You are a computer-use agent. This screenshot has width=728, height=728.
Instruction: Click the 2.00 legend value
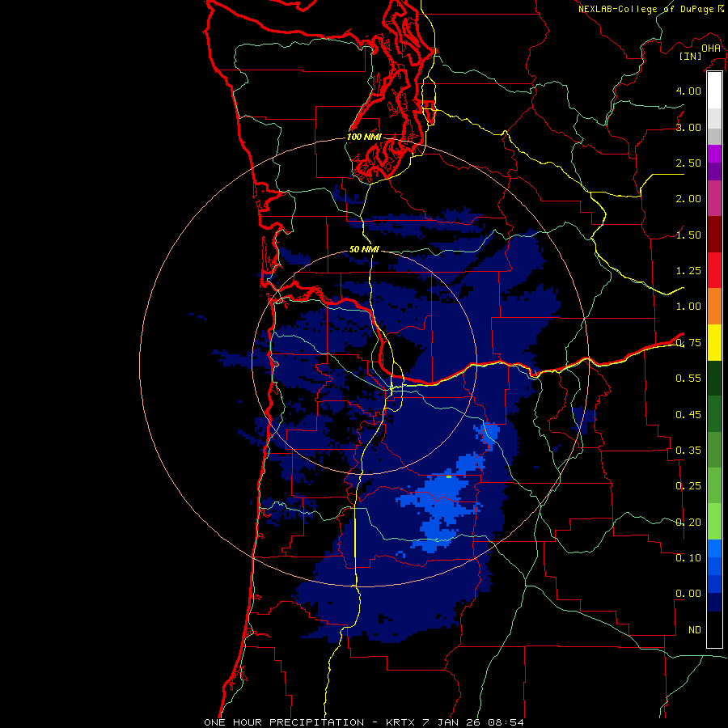click(688, 198)
